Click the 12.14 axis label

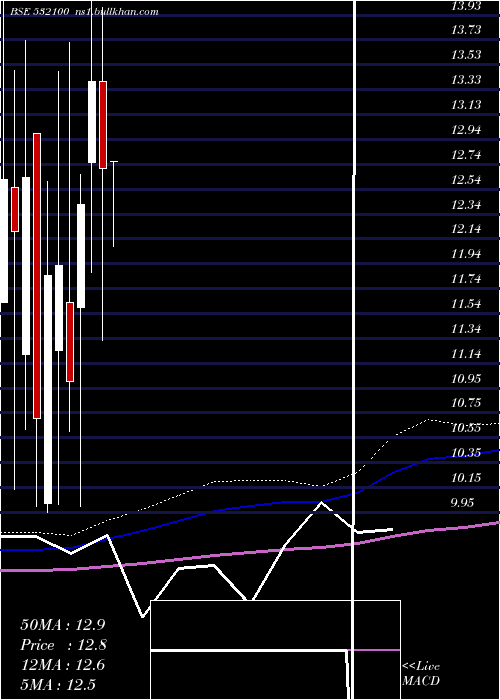pos(467,229)
